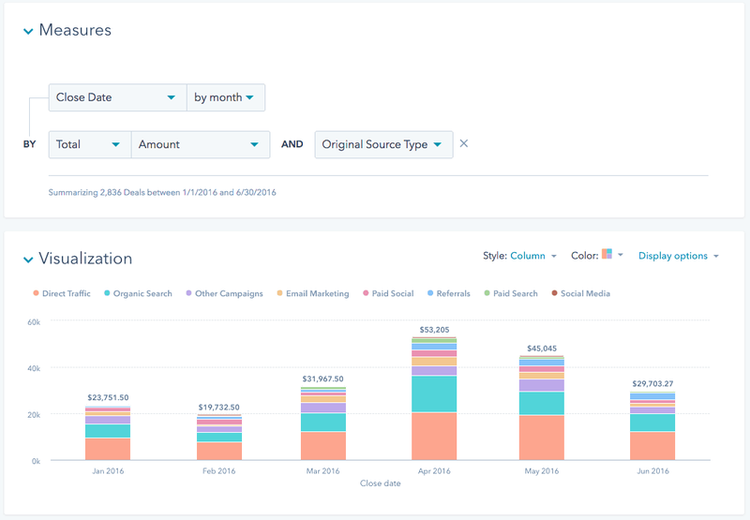Toggle Social Media legend series
The image size is (750, 520).
(581, 293)
